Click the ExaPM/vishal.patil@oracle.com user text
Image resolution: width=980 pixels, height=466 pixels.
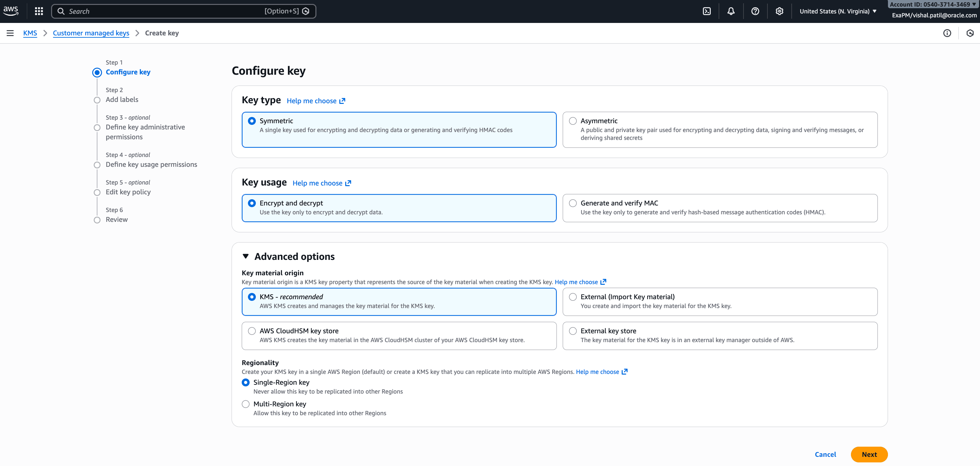[x=934, y=15]
